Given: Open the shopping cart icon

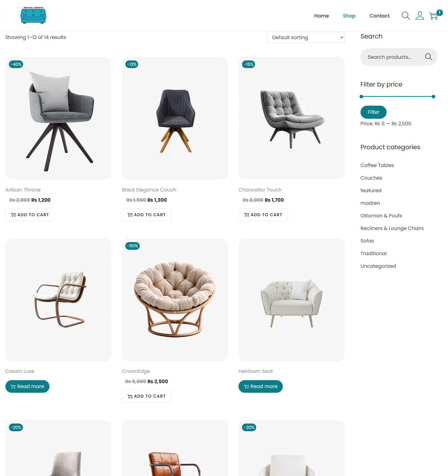Looking at the screenshot, I should pos(433,16).
